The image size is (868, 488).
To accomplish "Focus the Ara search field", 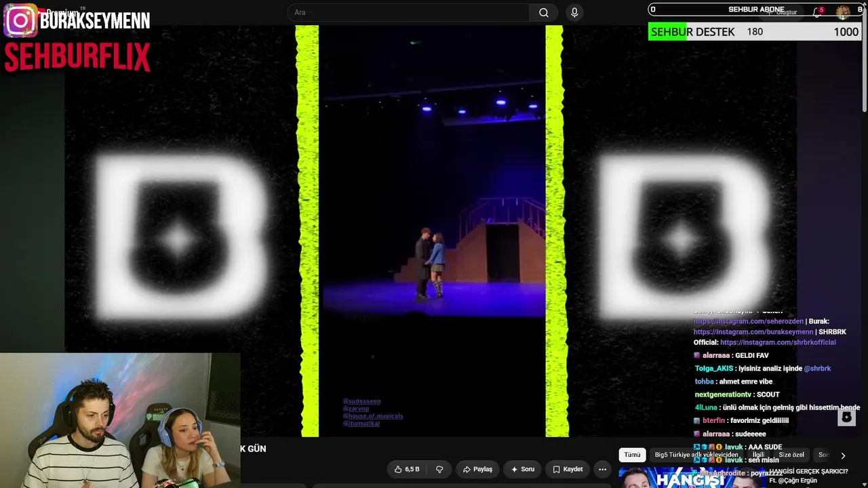I will [410, 12].
